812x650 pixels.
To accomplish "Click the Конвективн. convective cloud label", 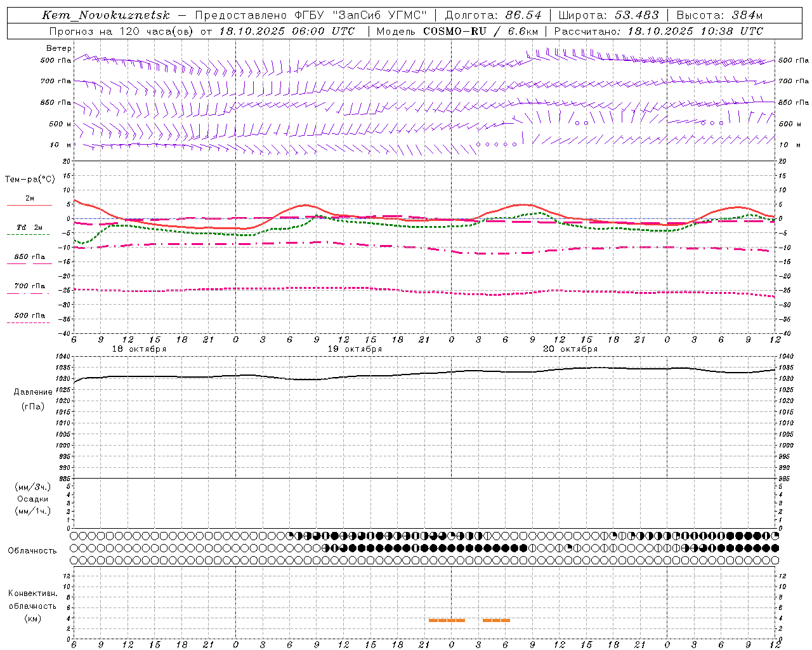I will coord(32,594).
